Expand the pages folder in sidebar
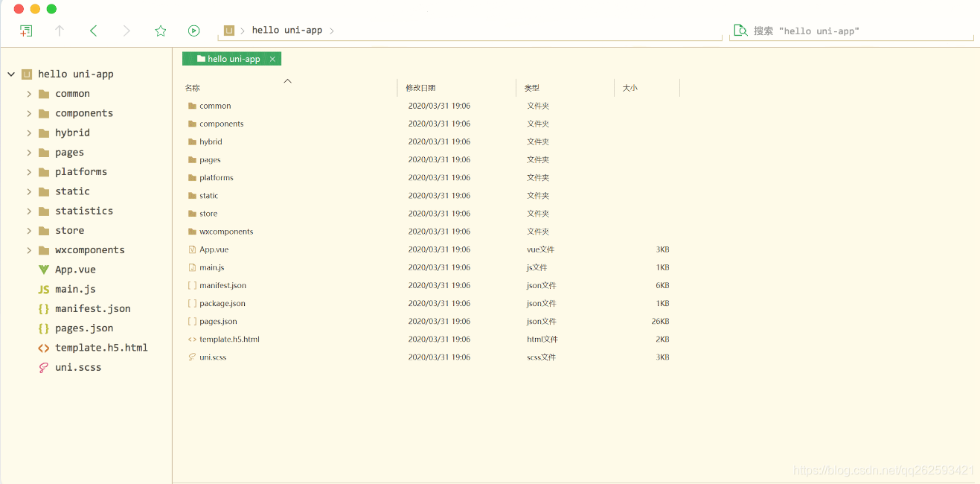The image size is (980, 484). point(29,153)
